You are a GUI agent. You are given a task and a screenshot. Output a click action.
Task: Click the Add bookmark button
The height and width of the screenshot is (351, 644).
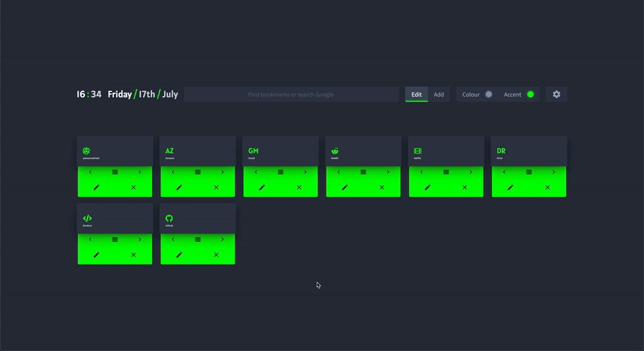click(439, 95)
